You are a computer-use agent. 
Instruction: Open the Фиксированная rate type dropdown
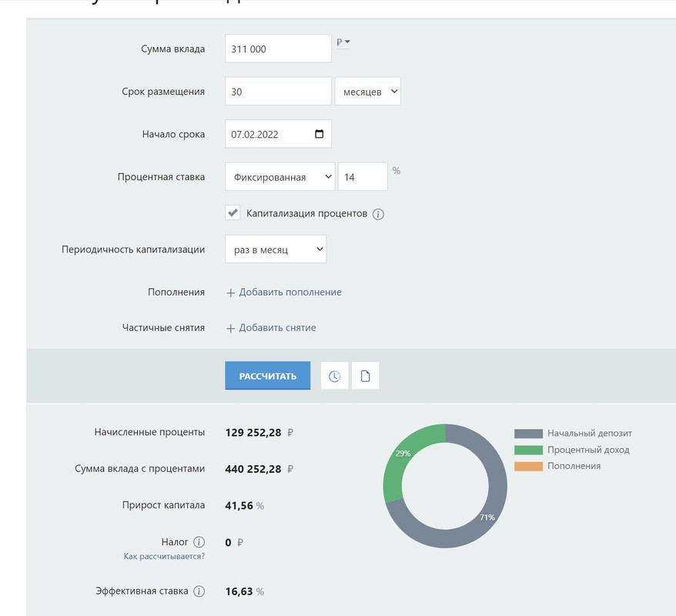tap(279, 177)
